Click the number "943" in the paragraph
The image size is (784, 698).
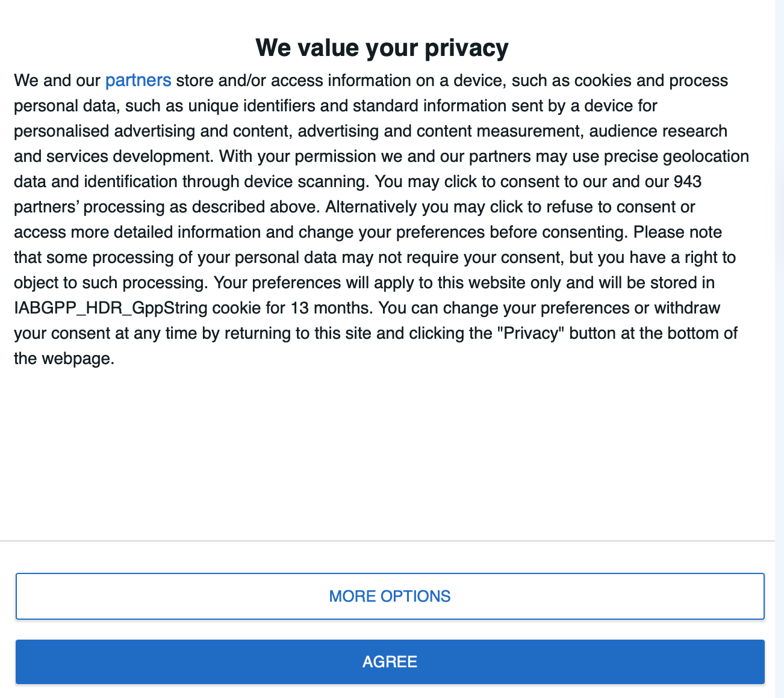(688, 182)
